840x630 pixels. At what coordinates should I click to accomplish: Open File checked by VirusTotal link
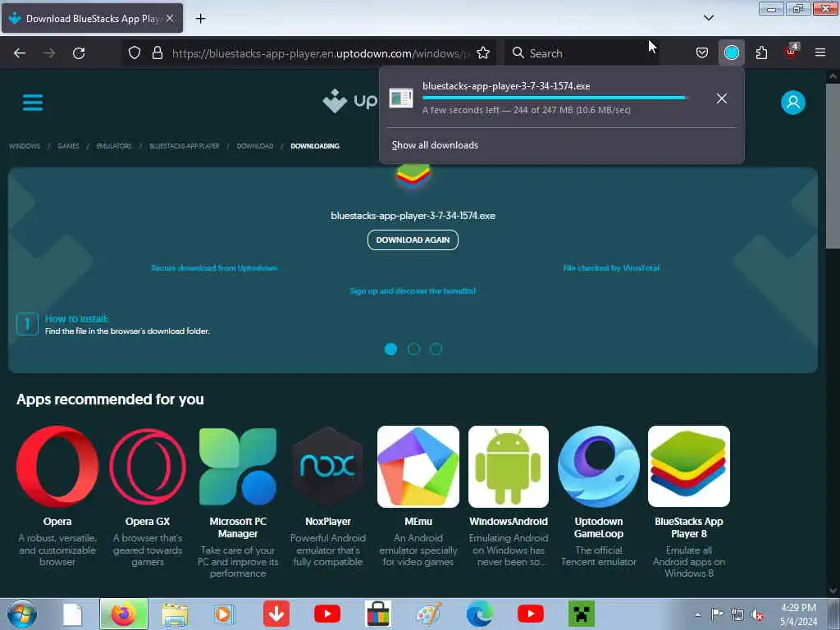pos(611,268)
